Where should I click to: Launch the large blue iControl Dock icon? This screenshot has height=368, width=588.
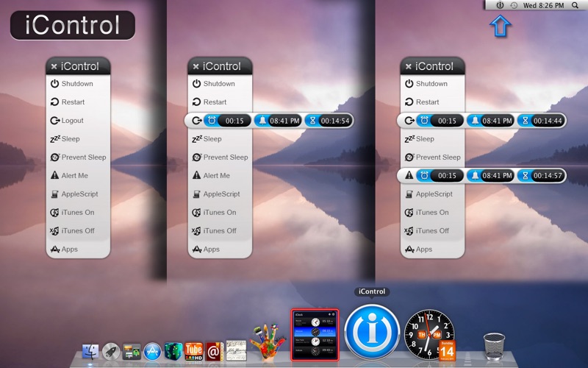click(372, 332)
